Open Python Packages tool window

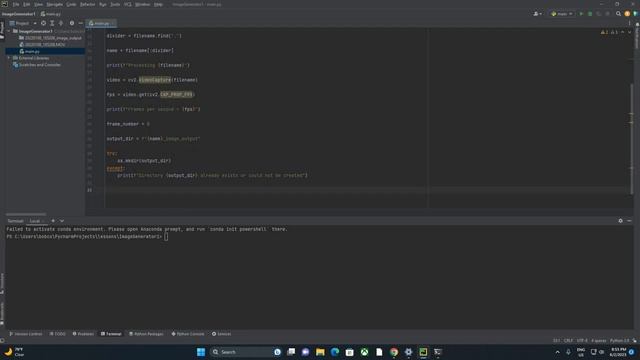click(146, 334)
